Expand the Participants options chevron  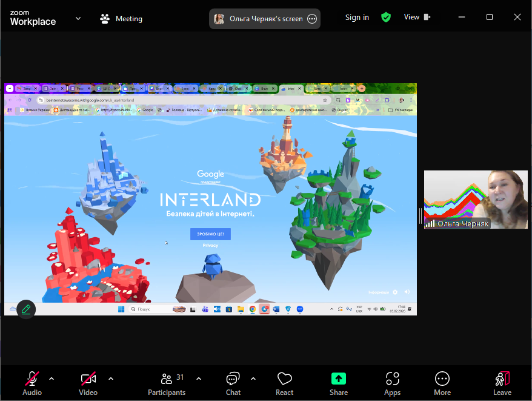[x=199, y=379]
